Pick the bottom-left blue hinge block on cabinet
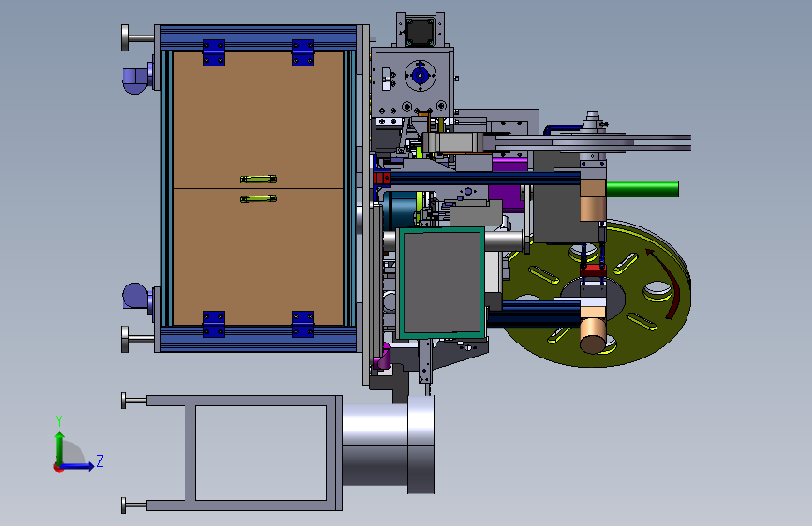This screenshot has width=812, height=526. 214,324
